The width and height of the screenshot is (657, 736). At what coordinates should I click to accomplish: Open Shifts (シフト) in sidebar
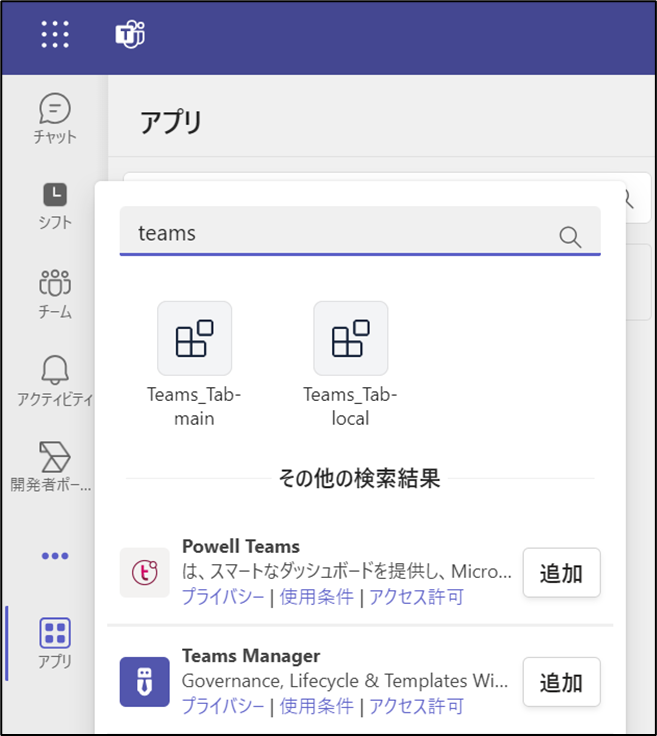[x=55, y=206]
